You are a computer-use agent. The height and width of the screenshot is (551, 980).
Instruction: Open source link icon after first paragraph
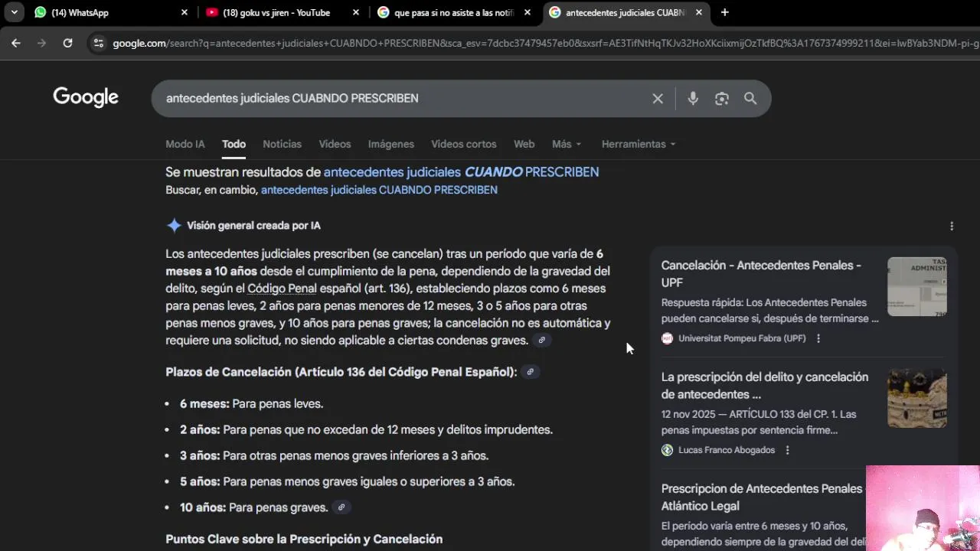click(x=541, y=341)
